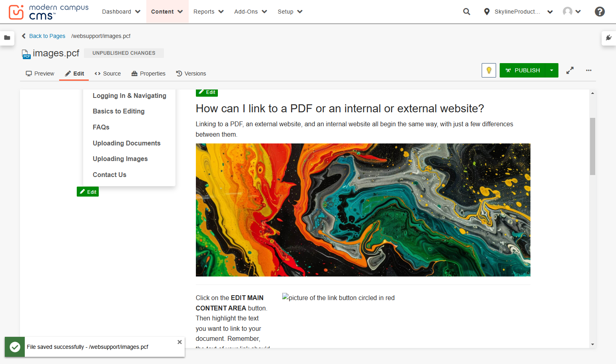Image resolution: width=616 pixels, height=364 pixels.
Task: Click the PCF file type icon
Action: (26, 54)
